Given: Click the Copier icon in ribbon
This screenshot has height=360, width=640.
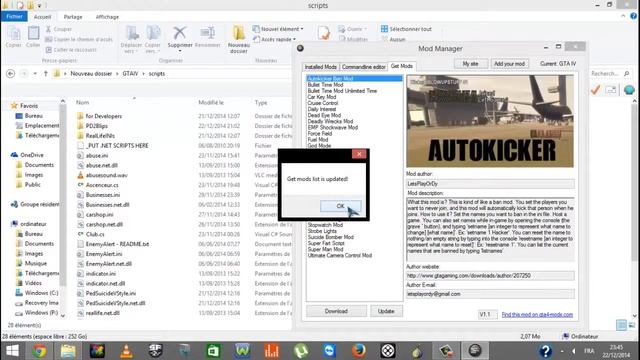Looking at the screenshot, I should click(x=13, y=34).
